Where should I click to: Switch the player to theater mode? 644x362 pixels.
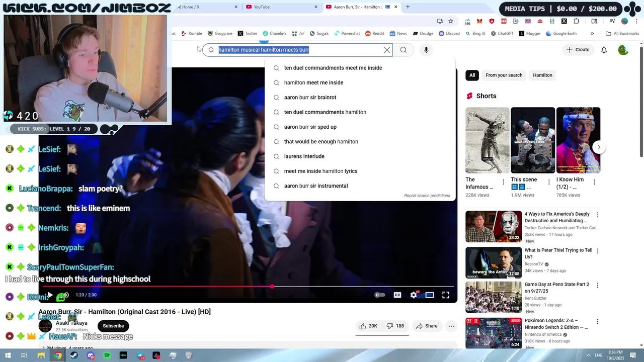point(430,295)
